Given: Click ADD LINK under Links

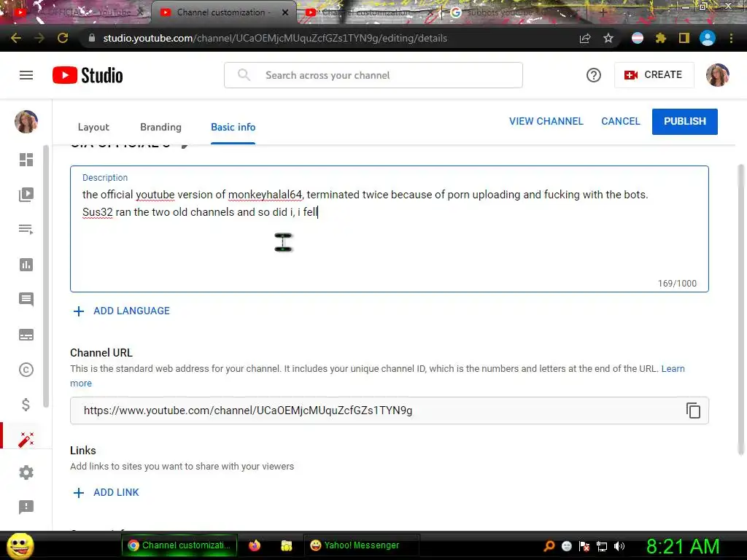Looking at the screenshot, I should (x=107, y=492).
